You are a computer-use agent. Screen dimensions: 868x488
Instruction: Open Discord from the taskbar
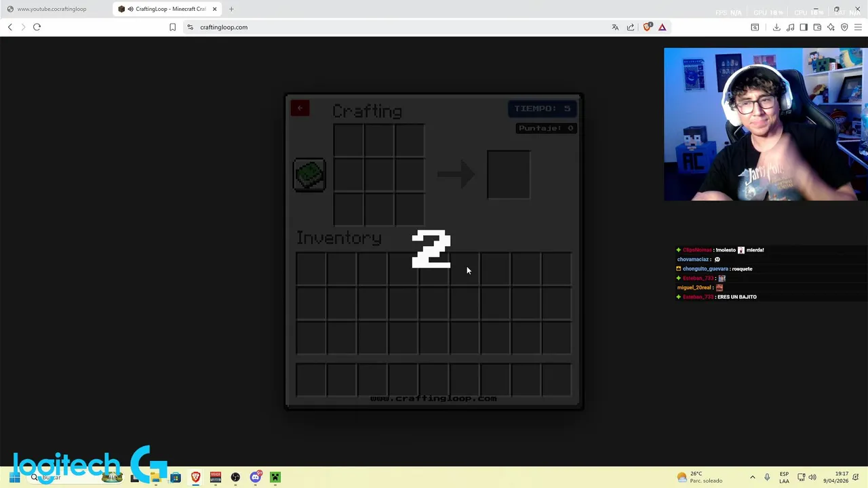tap(256, 477)
